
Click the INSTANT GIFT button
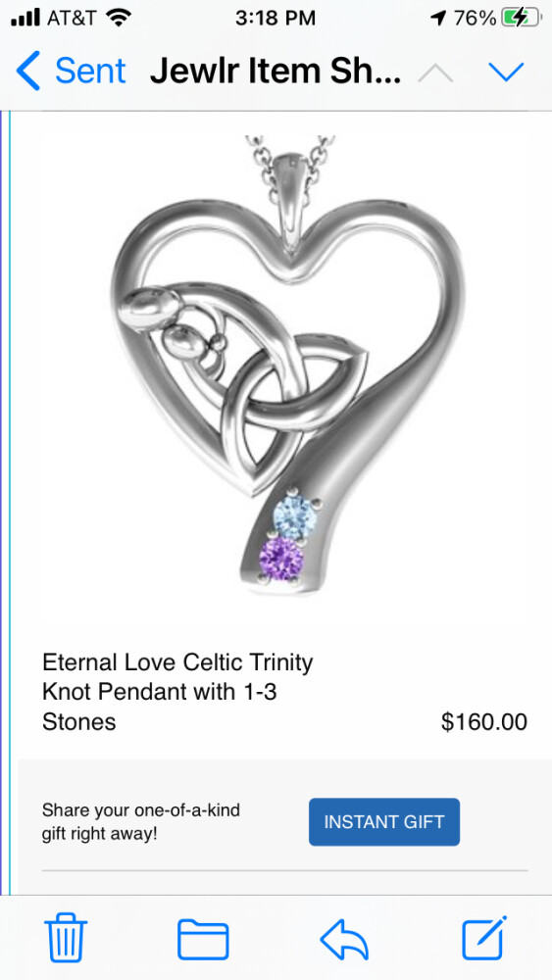tap(383, 821)
